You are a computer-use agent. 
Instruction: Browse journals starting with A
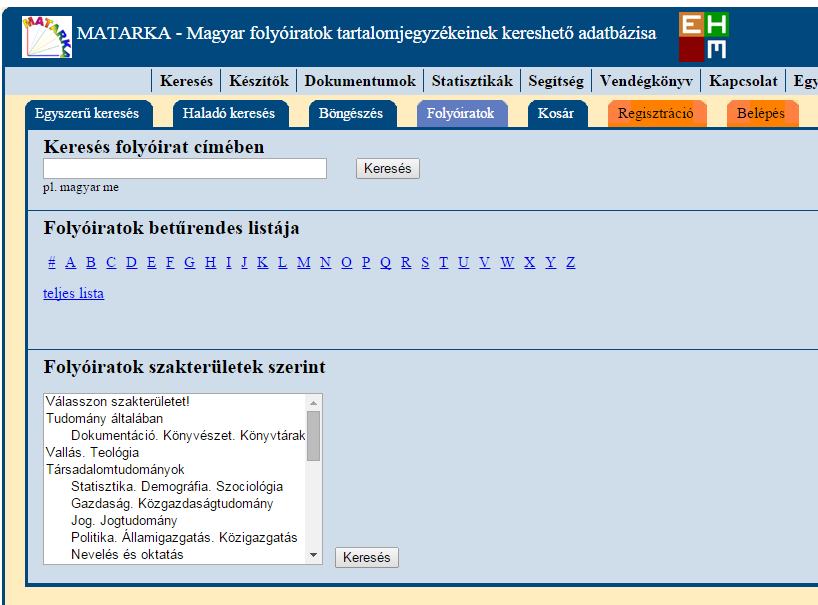[70, 262]
